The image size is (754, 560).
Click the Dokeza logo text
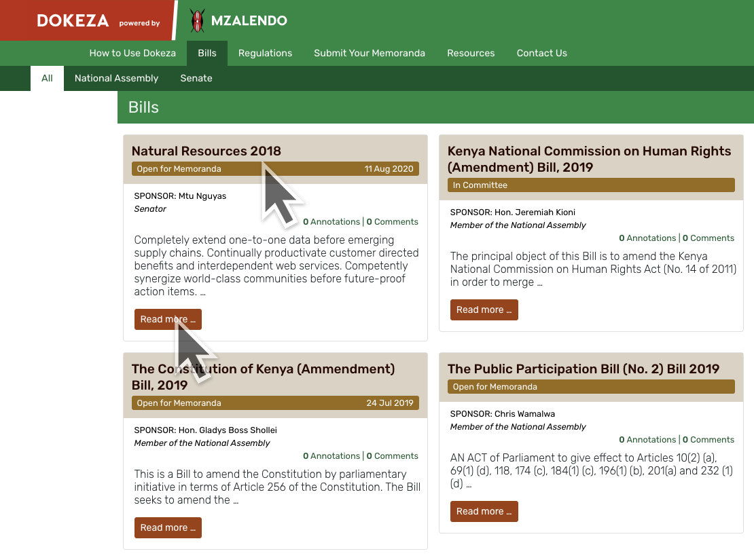(x=73, y=21)
